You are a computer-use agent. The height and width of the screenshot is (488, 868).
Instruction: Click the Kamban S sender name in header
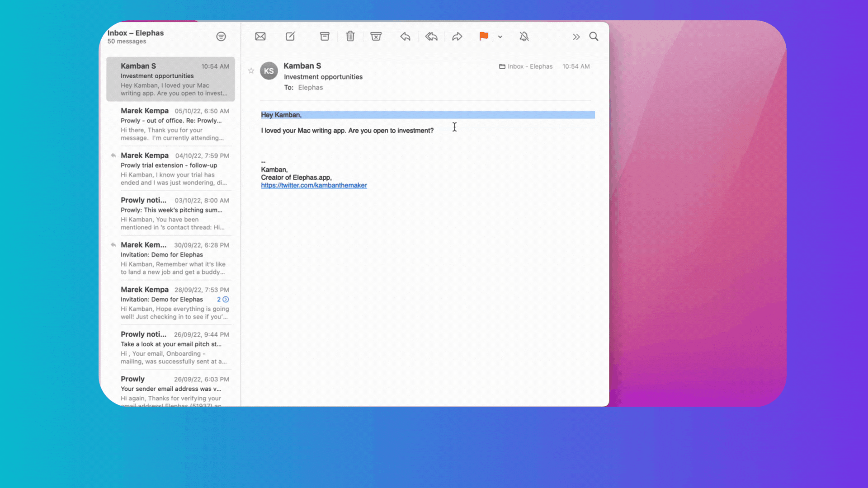click(x=302, y=66)
